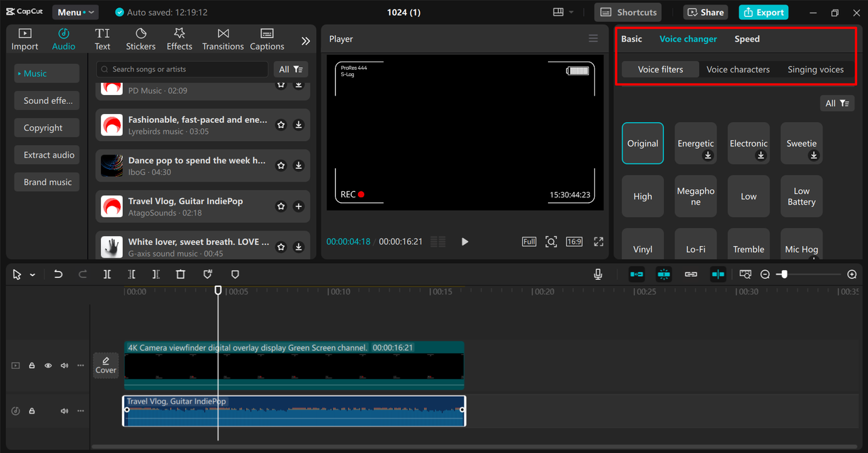The width and height of the screenshot is (868, 453).
Task: Select the Megaphone voice filter
Action: click(696, 196)
